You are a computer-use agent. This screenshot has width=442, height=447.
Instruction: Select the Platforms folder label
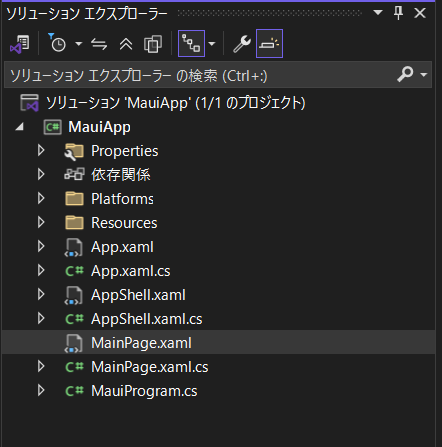tap(122, 199)
